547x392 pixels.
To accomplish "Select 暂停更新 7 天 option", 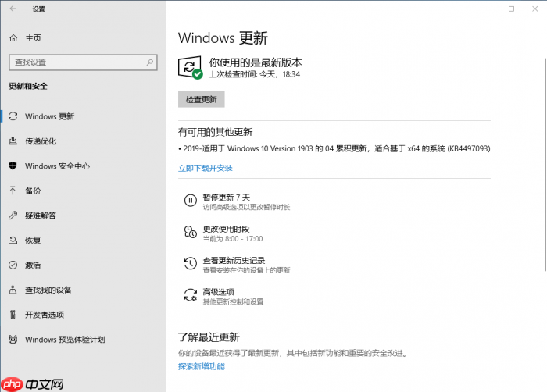I will pyautogui.click(x=237, y=201).
